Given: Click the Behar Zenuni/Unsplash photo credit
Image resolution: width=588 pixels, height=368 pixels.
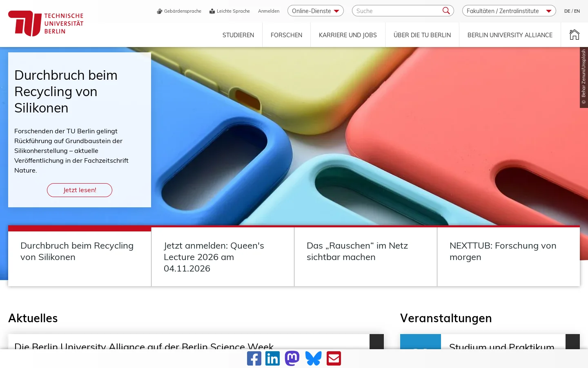Looking at the screenshot, I should coord(584,77).
